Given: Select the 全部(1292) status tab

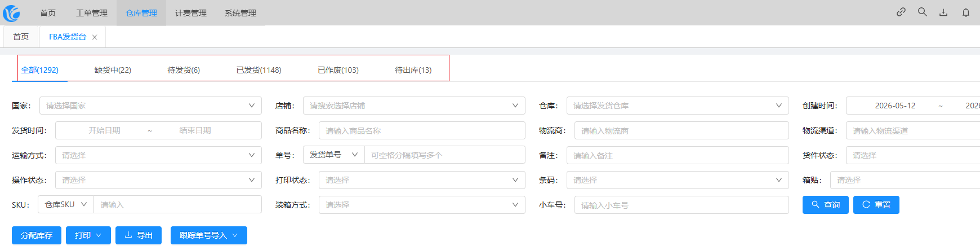Looking at the screenshot, I should pyautogui.click(x=40, y=70).
